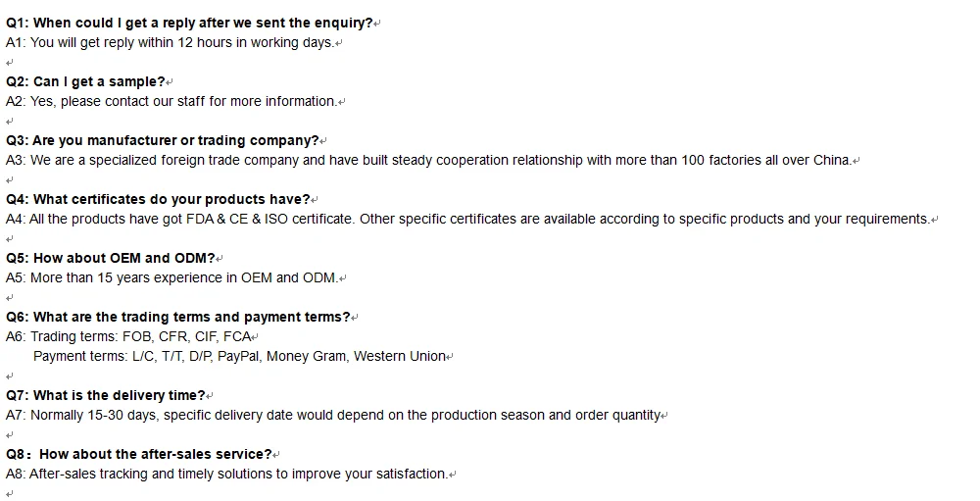Click Money Gram in payment terms
This screenshot has width=980, height=501.
pos(307,356)
